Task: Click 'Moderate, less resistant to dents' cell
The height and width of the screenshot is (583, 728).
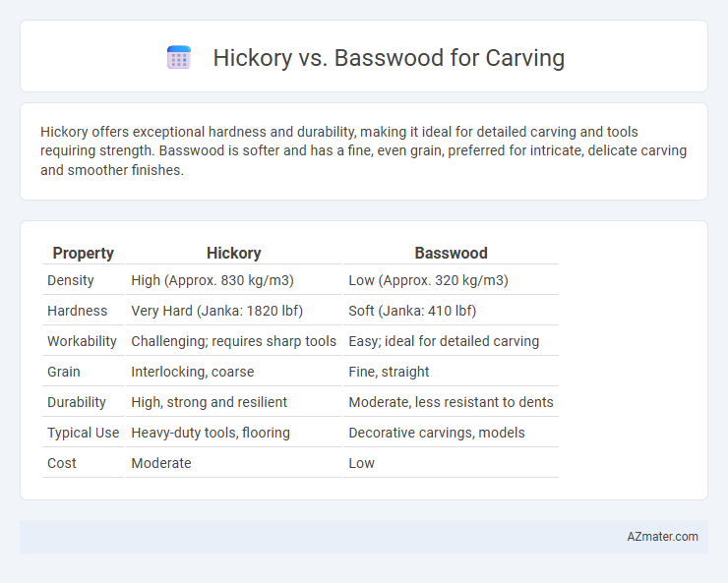Action: coord(451,402)
